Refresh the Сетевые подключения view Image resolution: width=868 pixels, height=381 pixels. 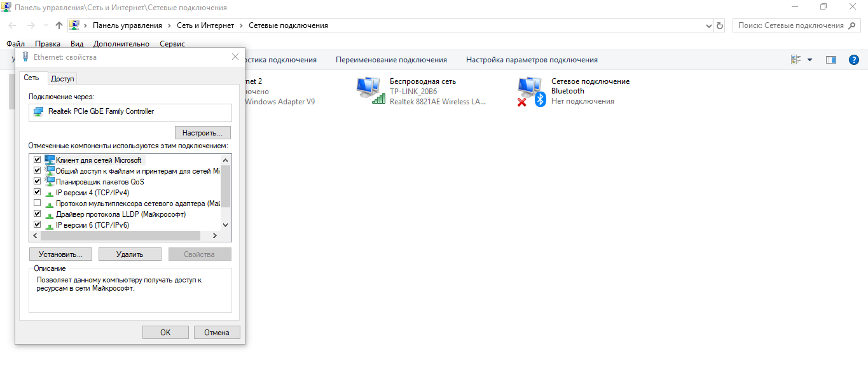point(720,25)
